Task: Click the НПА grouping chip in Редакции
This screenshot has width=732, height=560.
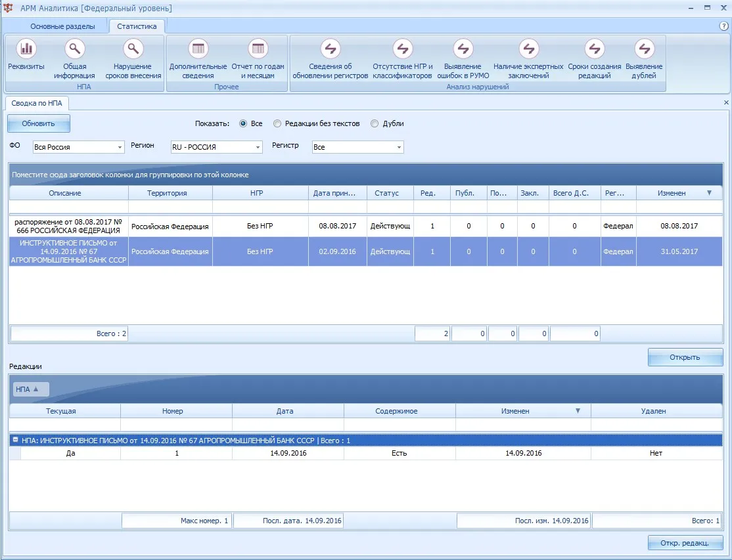Action: click(x=31, y=389)
